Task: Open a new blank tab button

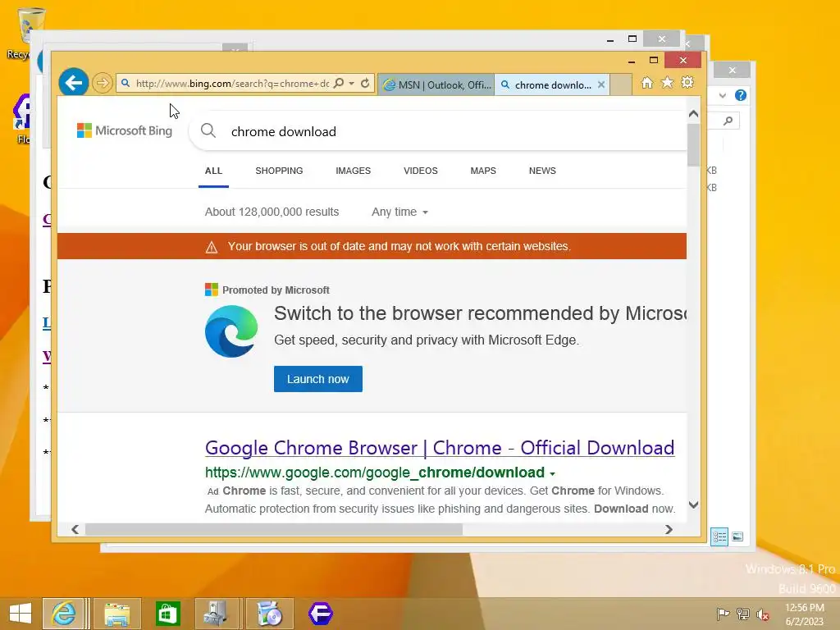Action: [621, 84]
